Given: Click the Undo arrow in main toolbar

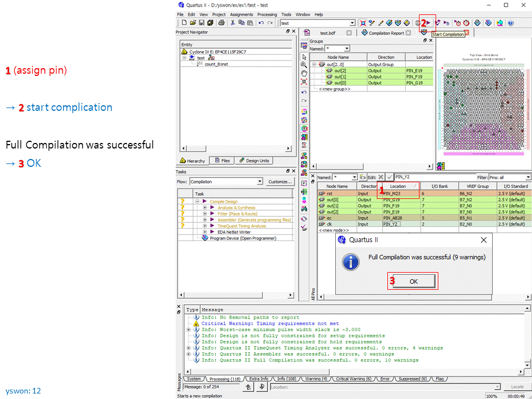Looking at the screenshot, I should (x=261, y=23).
